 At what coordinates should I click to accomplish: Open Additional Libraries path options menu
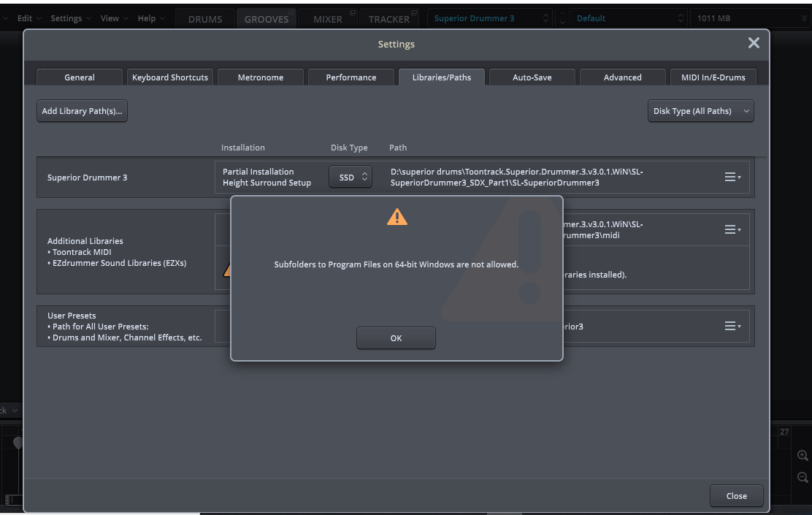point(732,229)
